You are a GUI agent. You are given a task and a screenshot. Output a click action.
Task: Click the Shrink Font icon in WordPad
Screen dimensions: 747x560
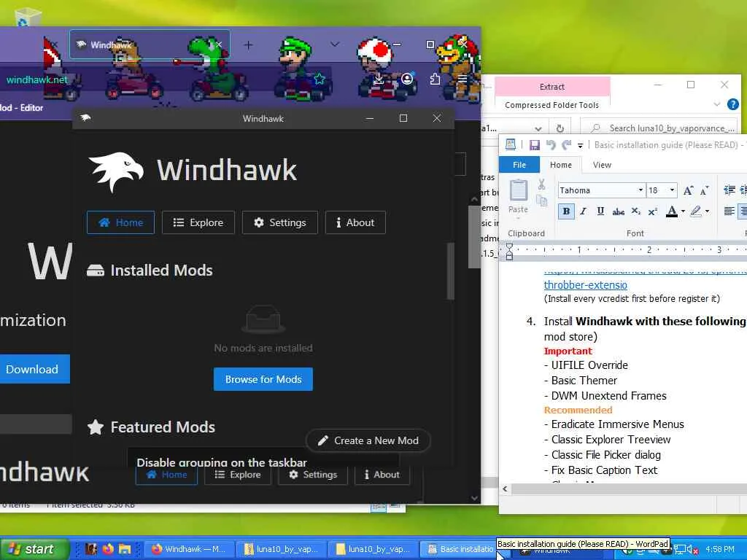(x=705, y=190)
